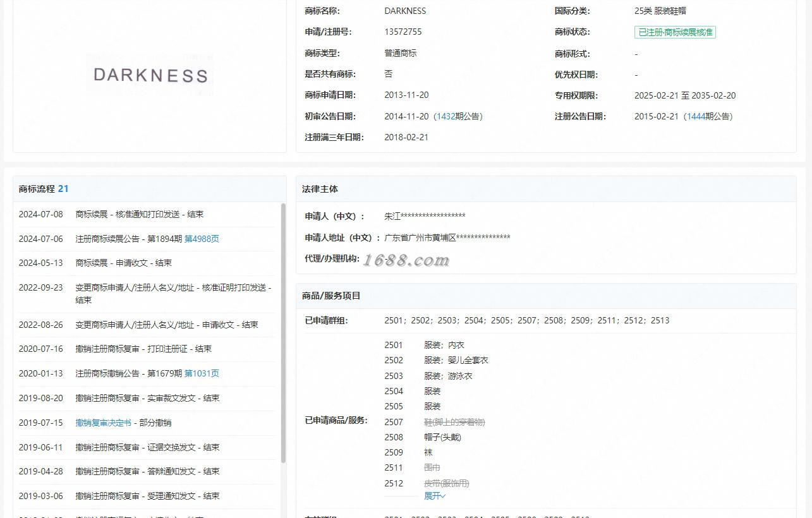The height and width of the screenshot is (518, 812).
Task: Select the 2022-09-23 核准证明打印发送 row
Action: pyautogui.click(x=147, y=294)
